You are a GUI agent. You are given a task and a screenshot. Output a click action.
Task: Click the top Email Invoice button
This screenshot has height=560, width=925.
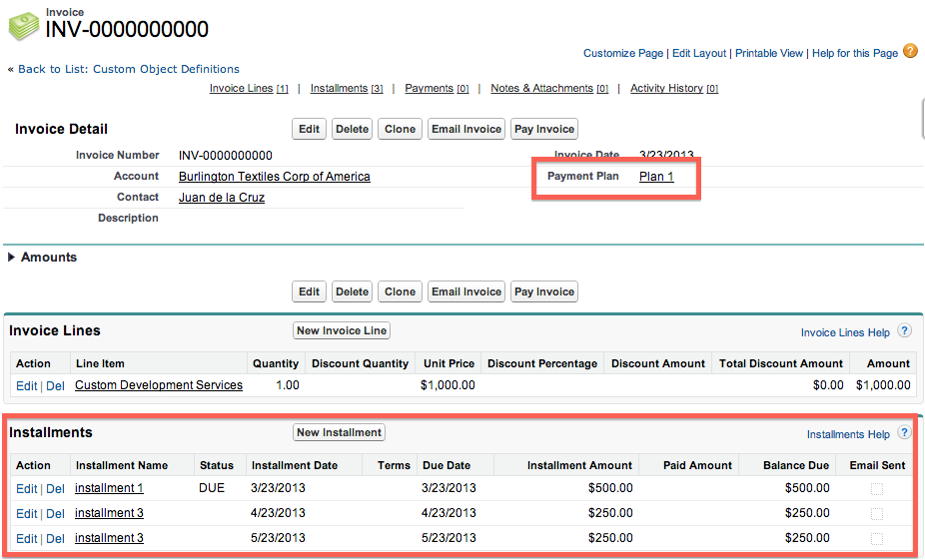click(x=465, y=129)
